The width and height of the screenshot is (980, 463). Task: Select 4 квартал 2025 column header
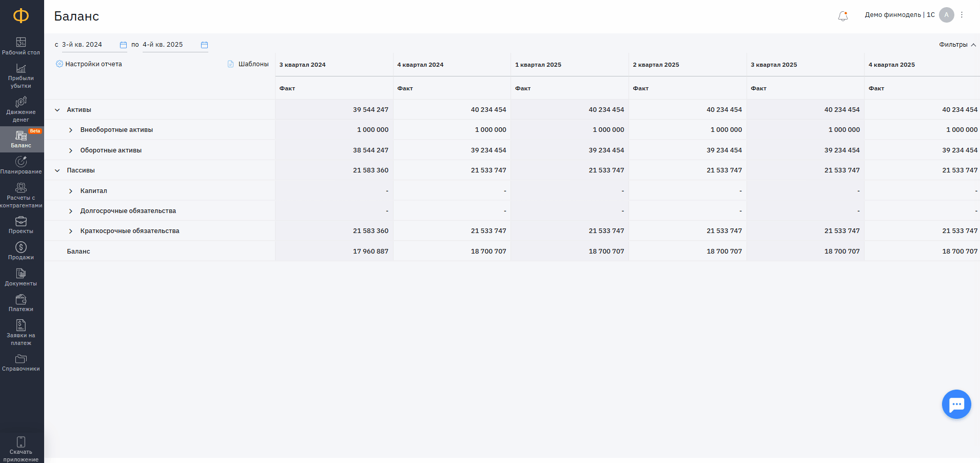(892, 65)
